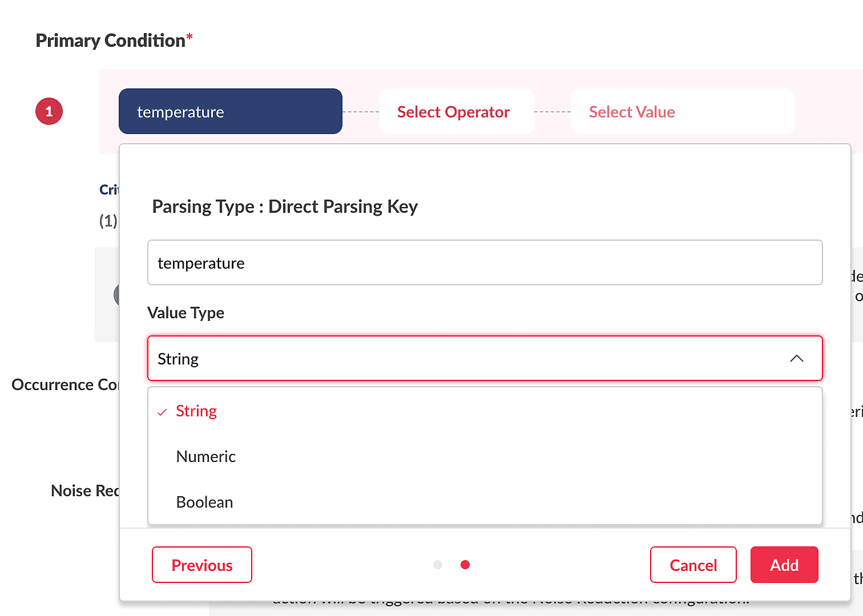Click the red Add button
The width and height of the screenshot is (863, 616).
pyautogui.click(x=784, y=565)
